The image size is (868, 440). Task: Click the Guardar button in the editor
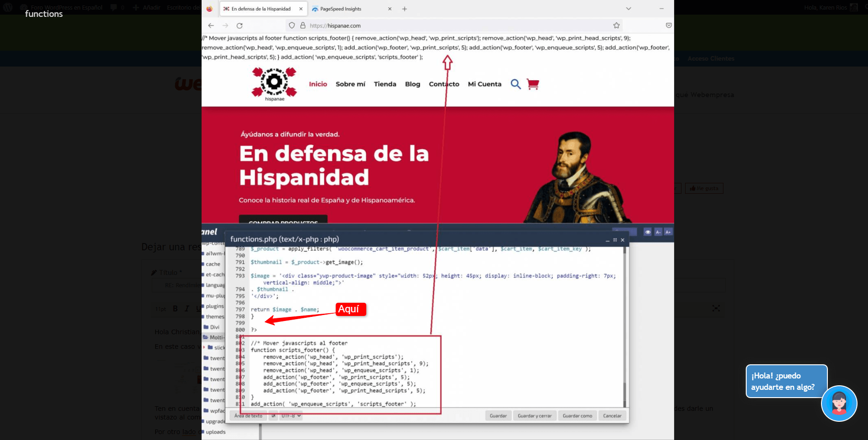click(x=498, y=416)
